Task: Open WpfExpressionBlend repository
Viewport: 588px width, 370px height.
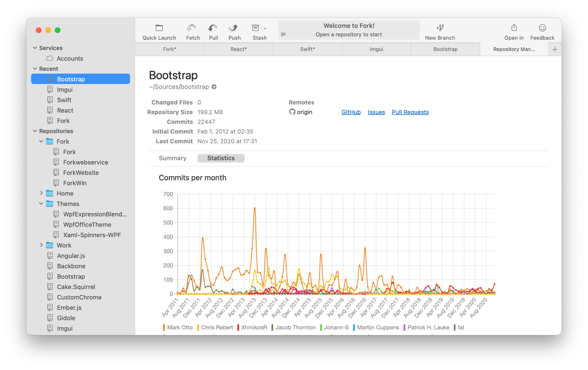Action: (80, 214)
